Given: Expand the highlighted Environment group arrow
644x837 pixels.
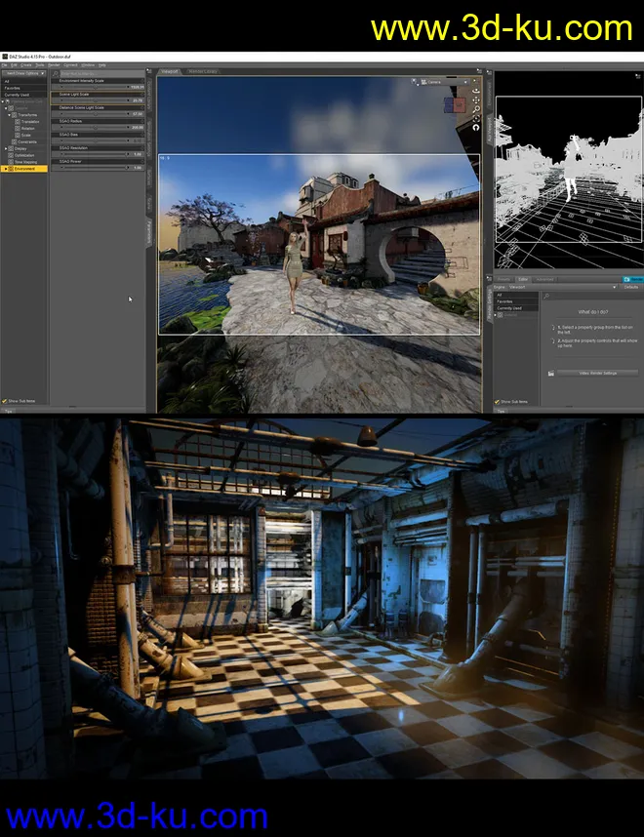Looking at the screenshot, I should pos(6,169).
